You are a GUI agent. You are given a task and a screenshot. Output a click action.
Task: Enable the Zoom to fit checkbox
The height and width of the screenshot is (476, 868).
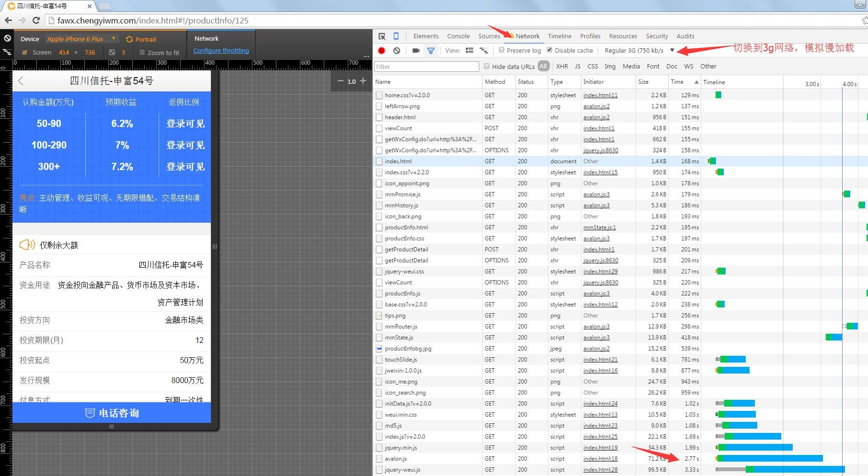tap(142, 52)
